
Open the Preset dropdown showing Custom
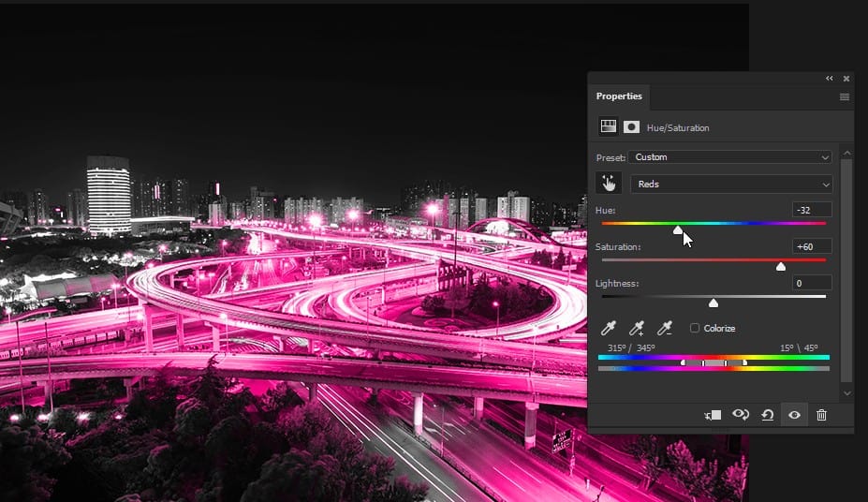[730, 157]
